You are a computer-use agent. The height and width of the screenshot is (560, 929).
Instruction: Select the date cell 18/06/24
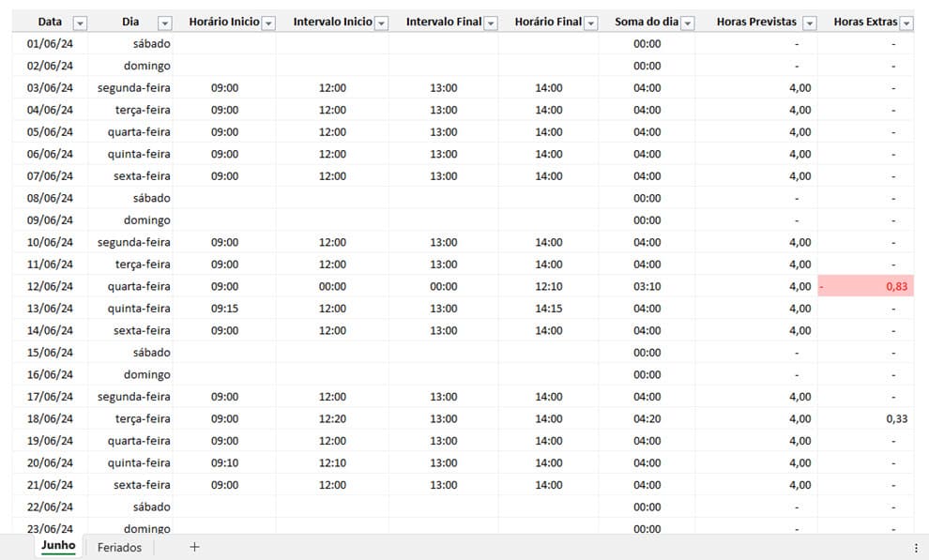click(50, 418)
